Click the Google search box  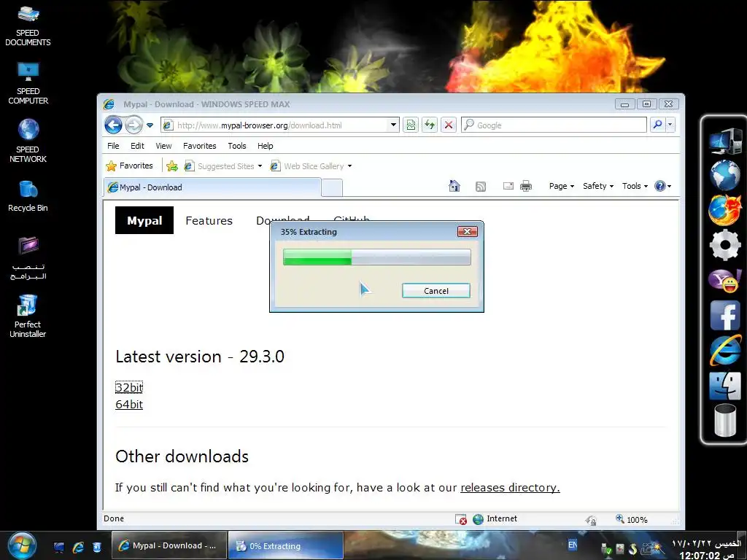pos(554,125)
